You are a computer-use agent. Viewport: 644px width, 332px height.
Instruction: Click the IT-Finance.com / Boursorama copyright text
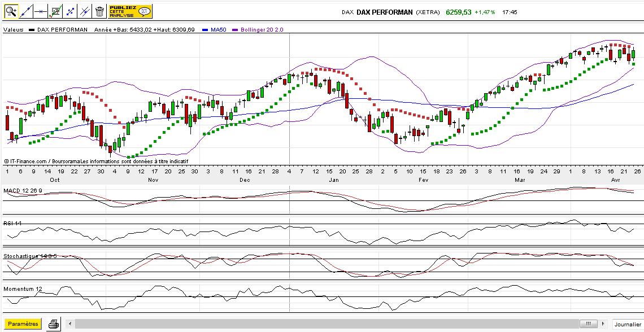(96, 161)
